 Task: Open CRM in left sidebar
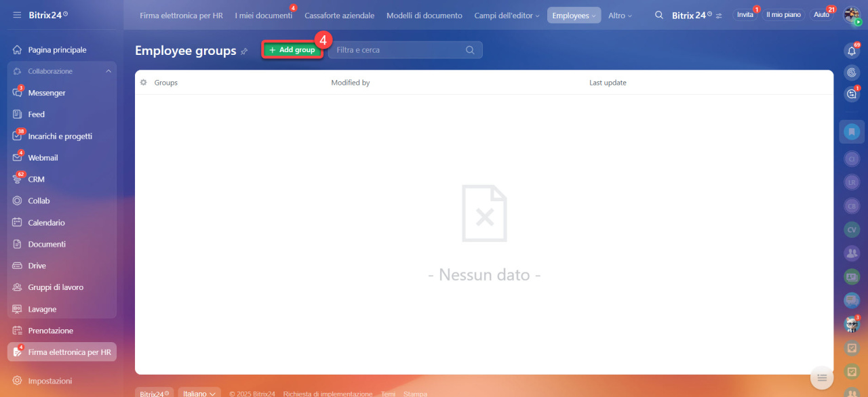36,180
